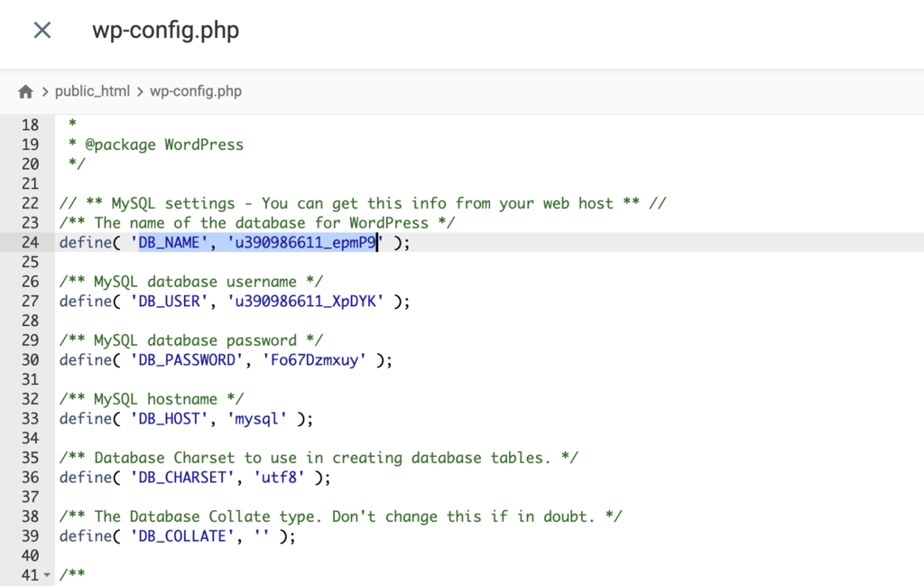Click the empty line 25 in the editor
The height and width of the screenshot is (586, 924).
coord(180,262)
